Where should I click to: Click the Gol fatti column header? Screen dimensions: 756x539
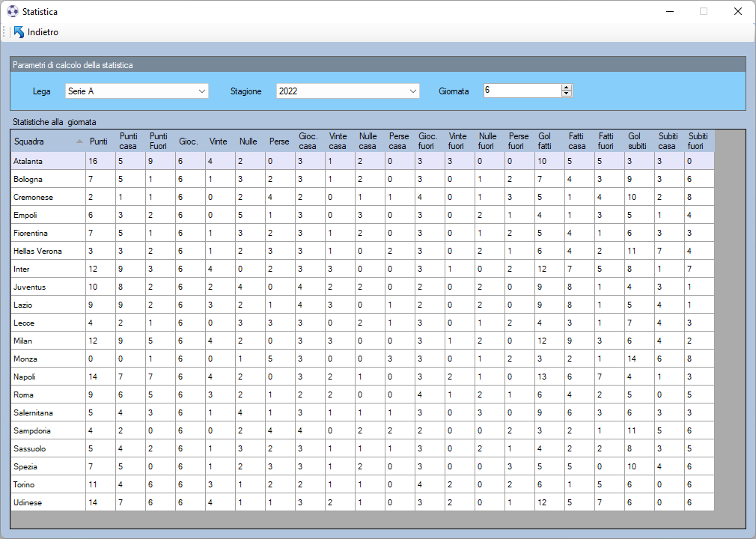point(549,141)
